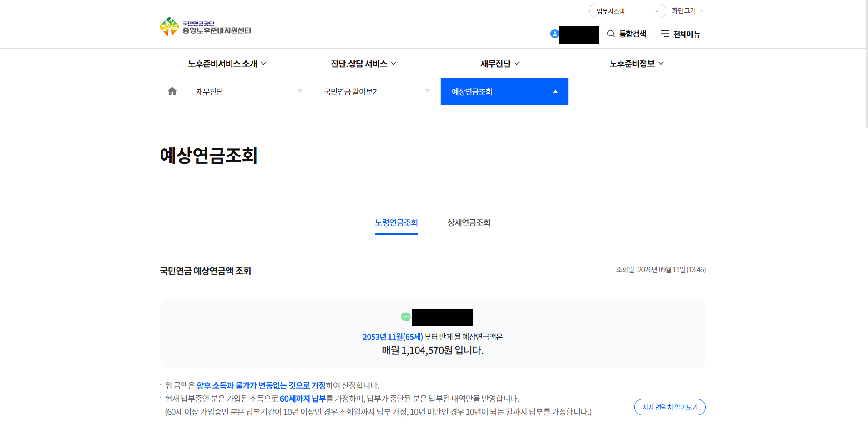Click 2053년 11월(65세) blue text
Image resolution: width=868 pixels, height=429 pixels.
click(393, 337)
